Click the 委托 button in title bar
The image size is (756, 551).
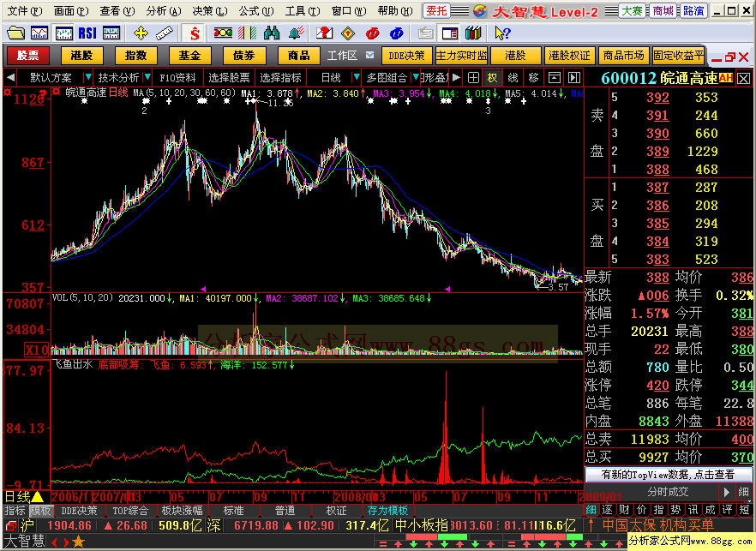click(436, 10)
